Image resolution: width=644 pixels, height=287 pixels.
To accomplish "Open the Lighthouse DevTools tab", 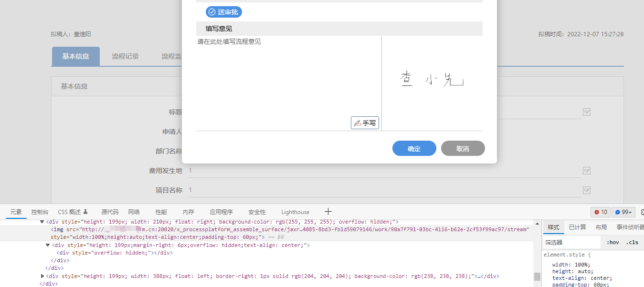I will click(295, 212).
